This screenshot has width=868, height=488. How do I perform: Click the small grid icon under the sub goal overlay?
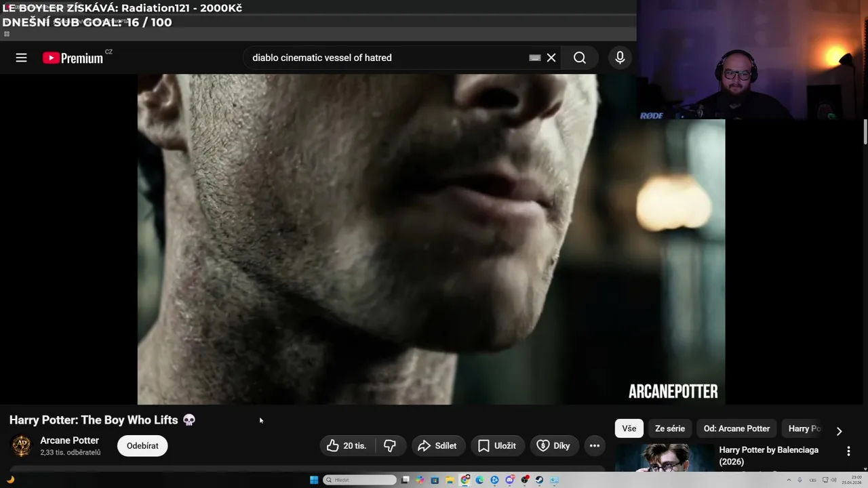tap(7, 34)
